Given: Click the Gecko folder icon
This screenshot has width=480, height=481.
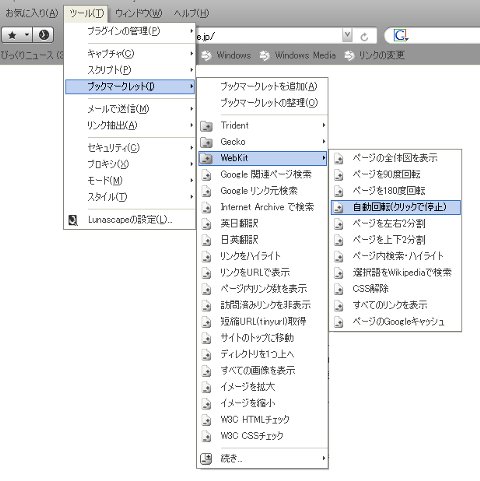Looking at the screenshot, I should tap(207, 143).
